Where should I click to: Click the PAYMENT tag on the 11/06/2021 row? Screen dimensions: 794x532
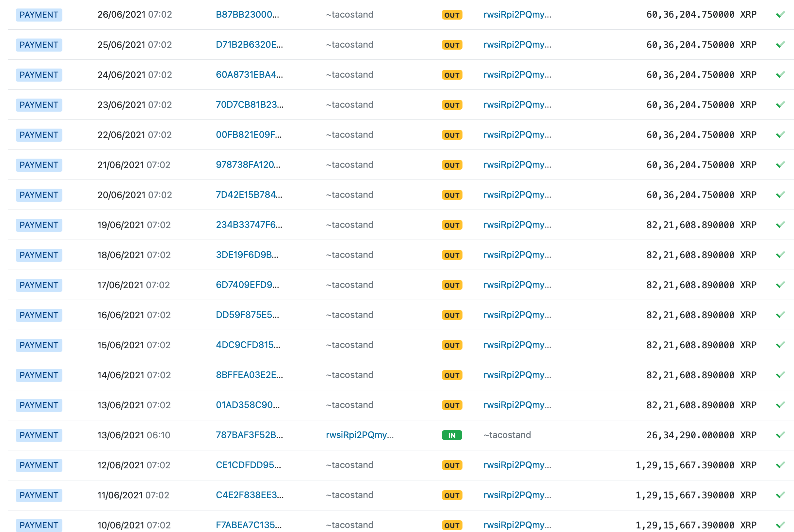click(39, 495)
